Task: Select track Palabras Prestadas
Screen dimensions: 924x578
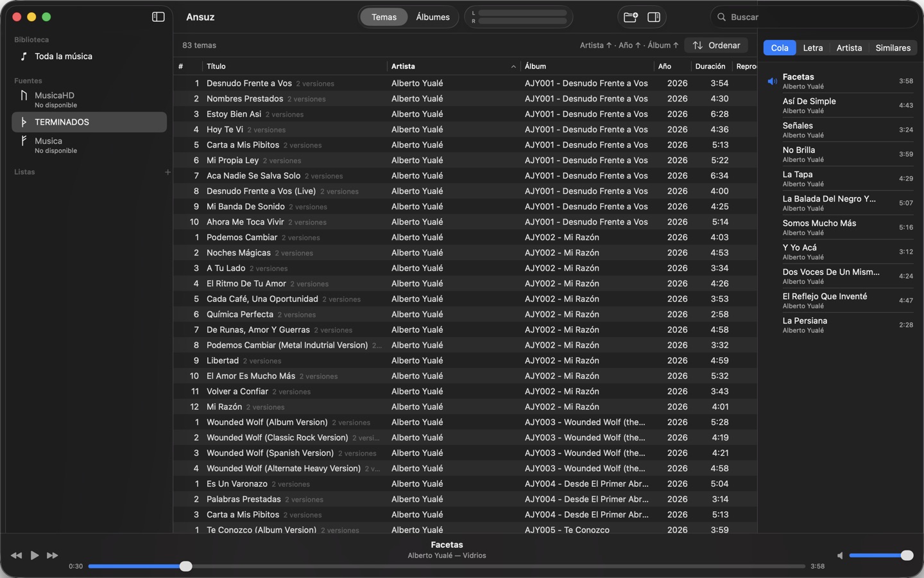Action: click(x=465, y=500)
